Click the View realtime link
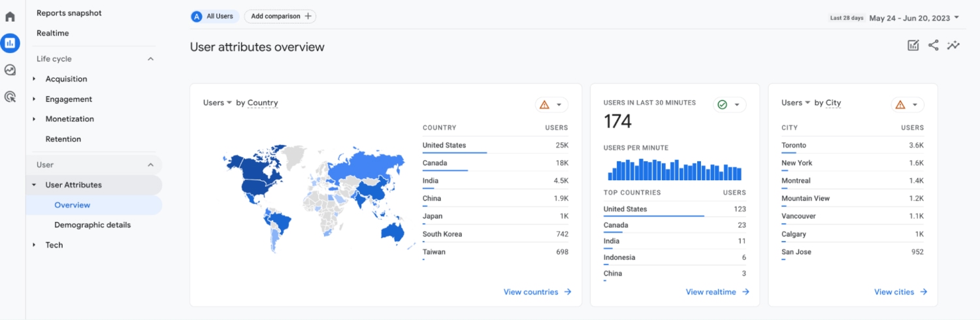Viewport: 980px width, 320px height. [717, 292]
